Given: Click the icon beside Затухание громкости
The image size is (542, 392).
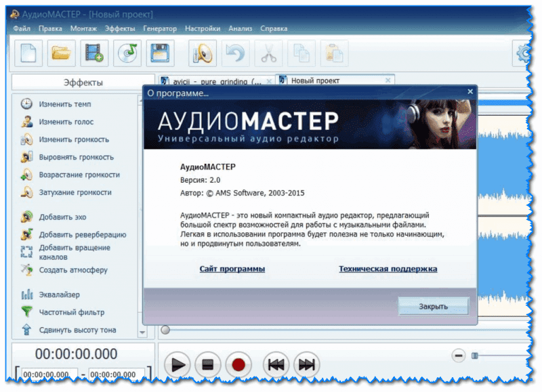Looking at the screenshot, I should [26, 192].
